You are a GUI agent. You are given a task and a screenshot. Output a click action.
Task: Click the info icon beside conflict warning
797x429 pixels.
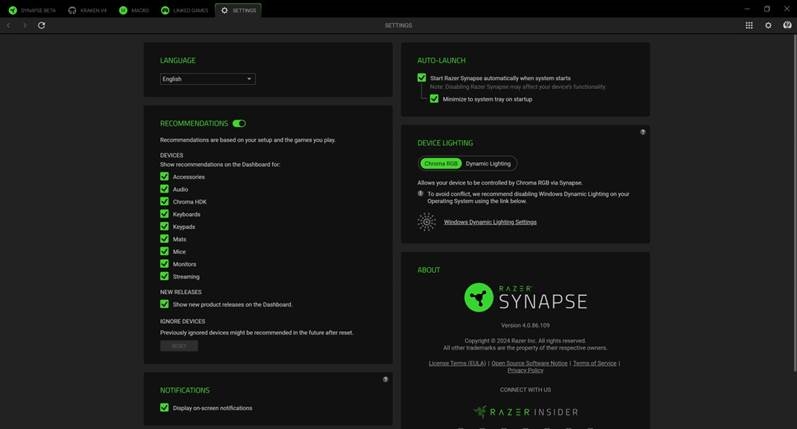coord(420,194)
